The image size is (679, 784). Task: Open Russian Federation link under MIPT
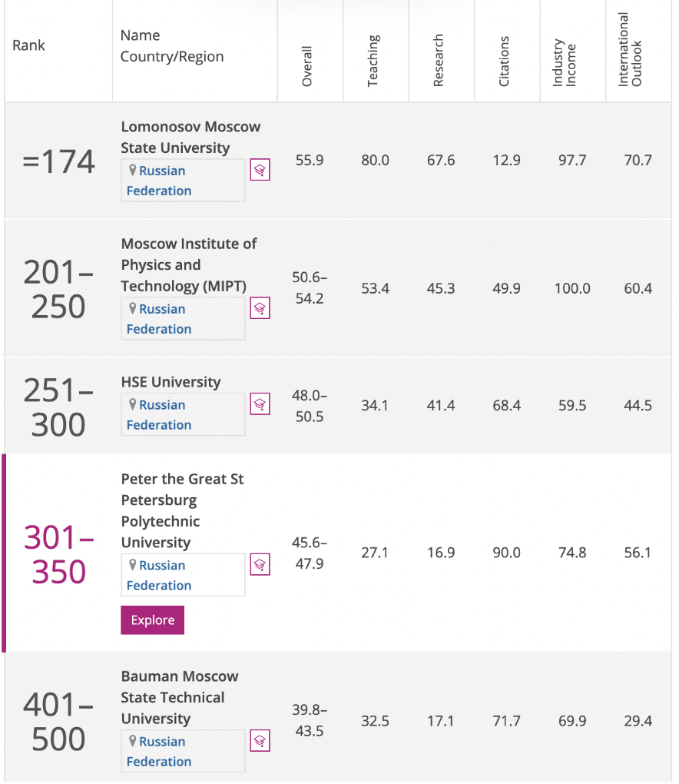click(x=159, y=319)
